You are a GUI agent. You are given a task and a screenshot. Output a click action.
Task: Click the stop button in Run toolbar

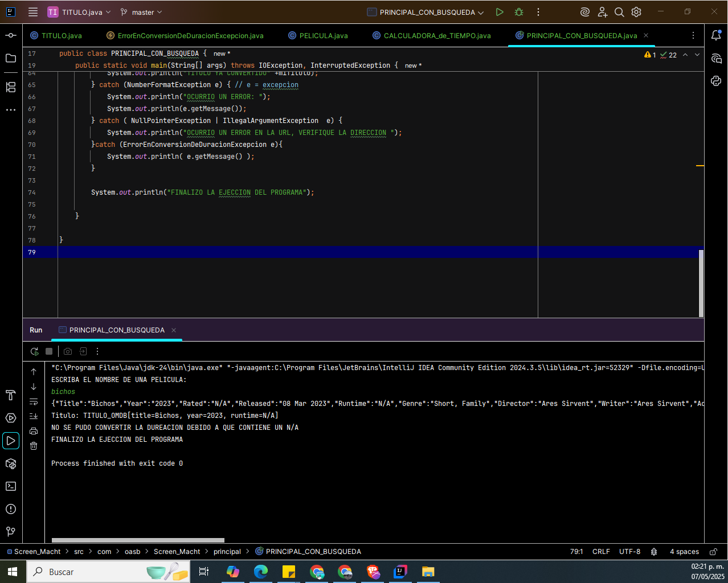point(49,351)
